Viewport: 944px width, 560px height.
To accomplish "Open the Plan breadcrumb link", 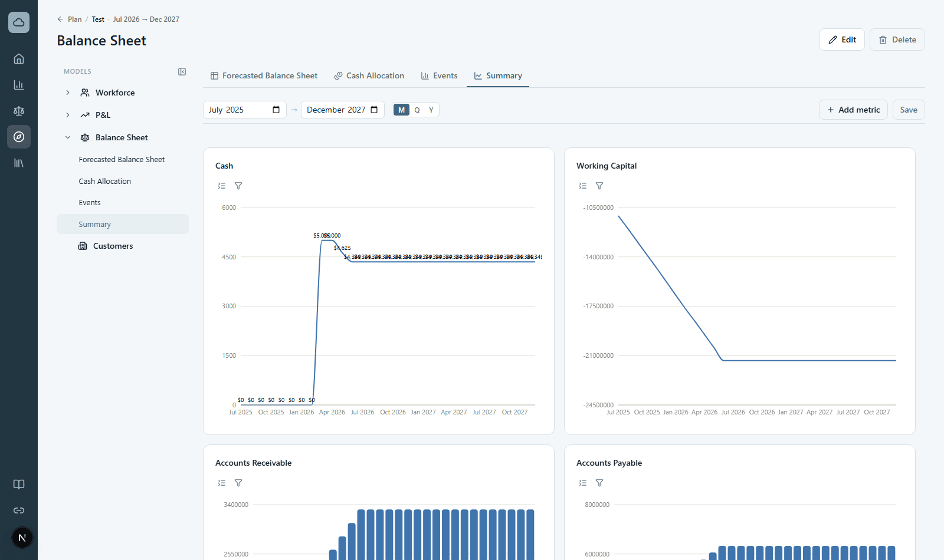I will pyautogui.click(x=74, y=19).
